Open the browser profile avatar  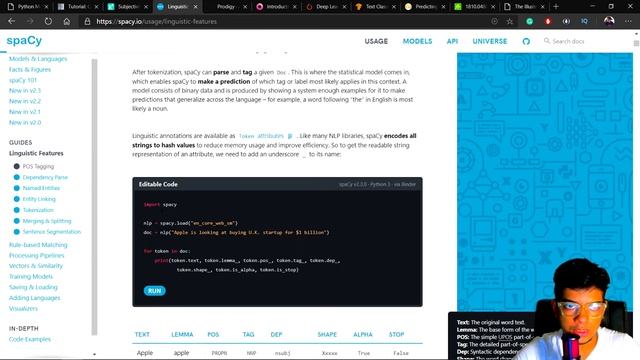[609, 21]
